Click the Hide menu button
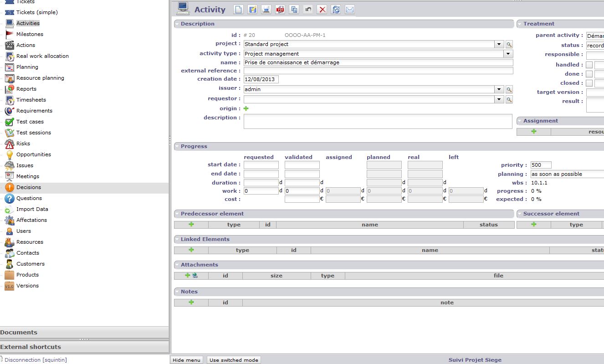604x364 pixels. (187, 360)
